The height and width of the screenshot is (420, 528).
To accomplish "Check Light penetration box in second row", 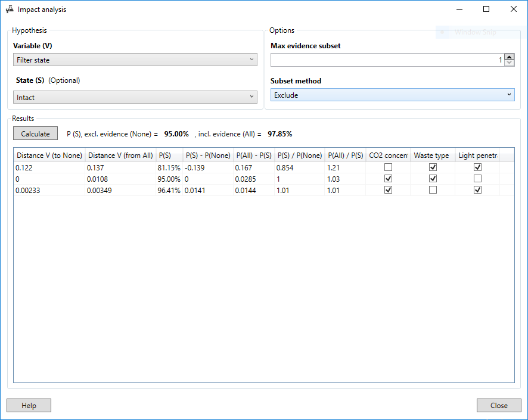I will [478, 179].
